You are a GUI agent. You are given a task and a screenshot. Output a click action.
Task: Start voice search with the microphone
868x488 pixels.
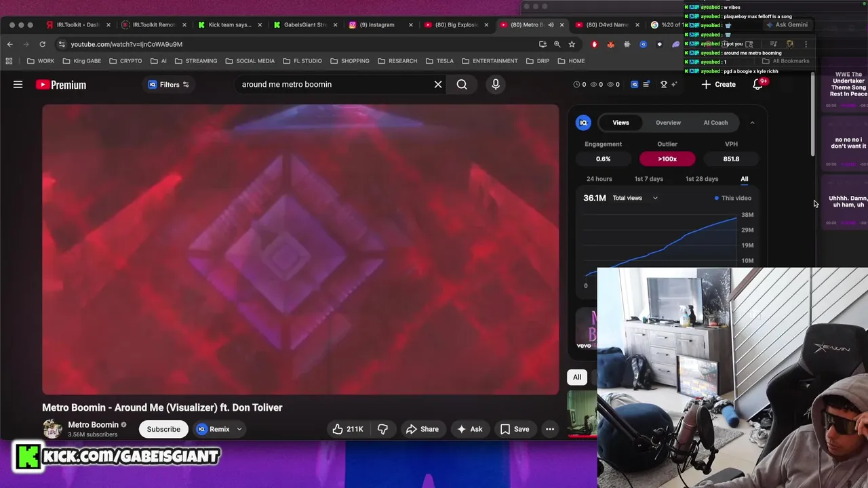[x=496, y=85]
